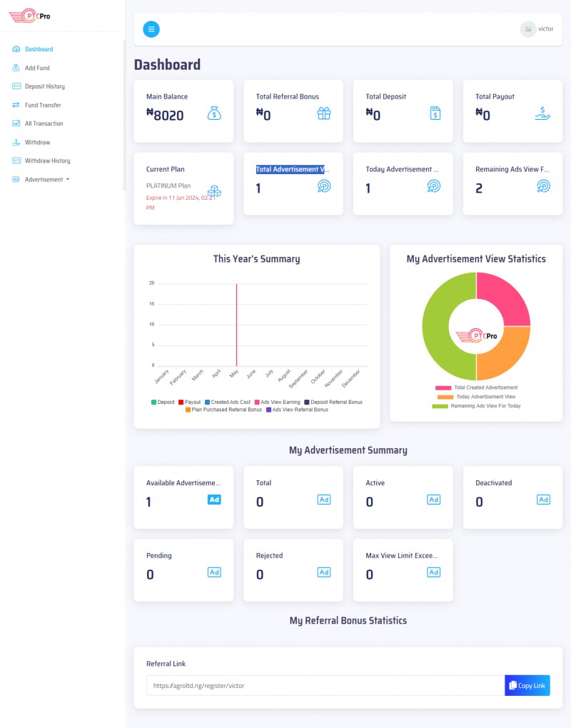Viewport: 571px width, 728px height.
Task: Click the Total Payout hand-dollar icon
Action: click(542, 113)
